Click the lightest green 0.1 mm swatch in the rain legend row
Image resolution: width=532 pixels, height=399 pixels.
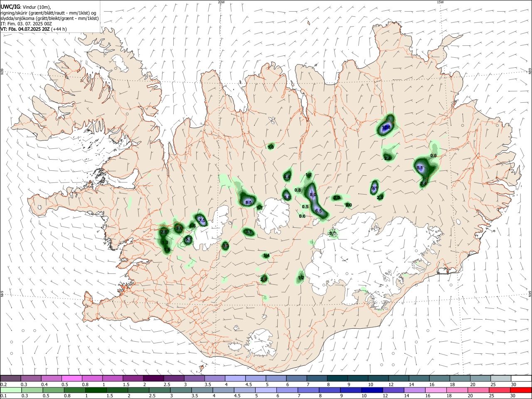click(10, 390)
